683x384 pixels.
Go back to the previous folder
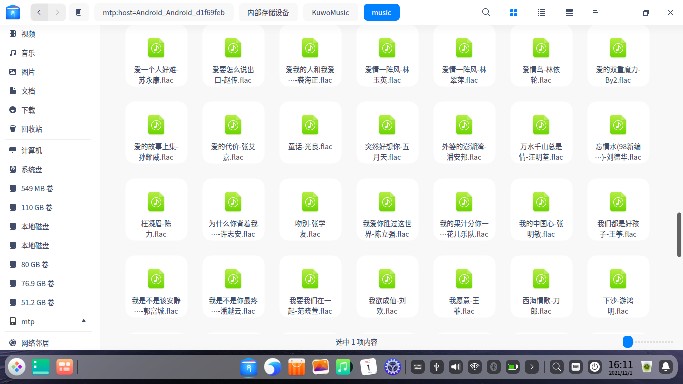coord(39,12)
